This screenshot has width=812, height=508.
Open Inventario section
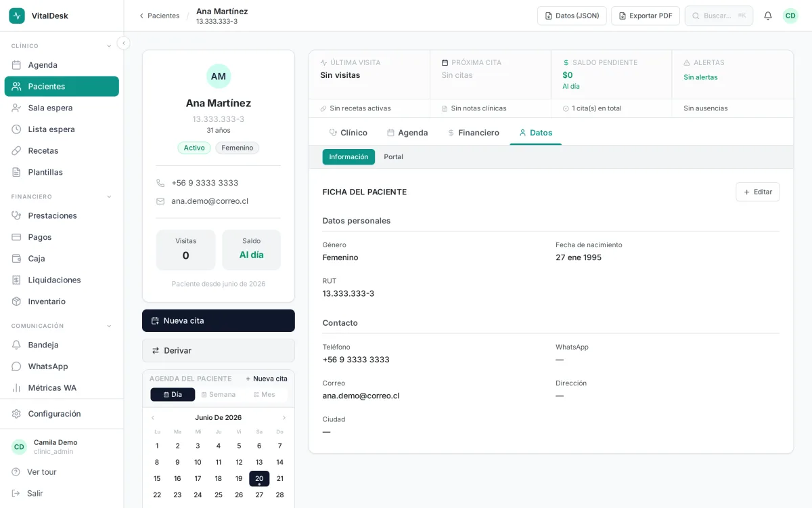(62, 301)
